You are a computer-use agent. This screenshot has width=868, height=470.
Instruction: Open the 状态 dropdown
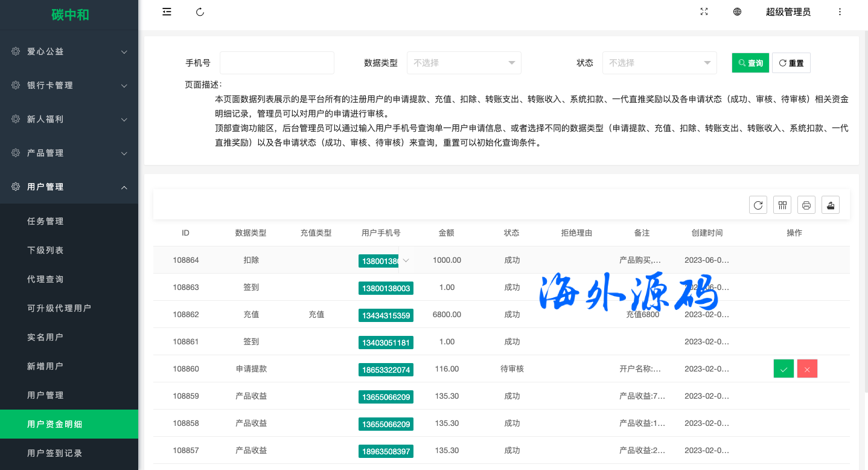659,63
